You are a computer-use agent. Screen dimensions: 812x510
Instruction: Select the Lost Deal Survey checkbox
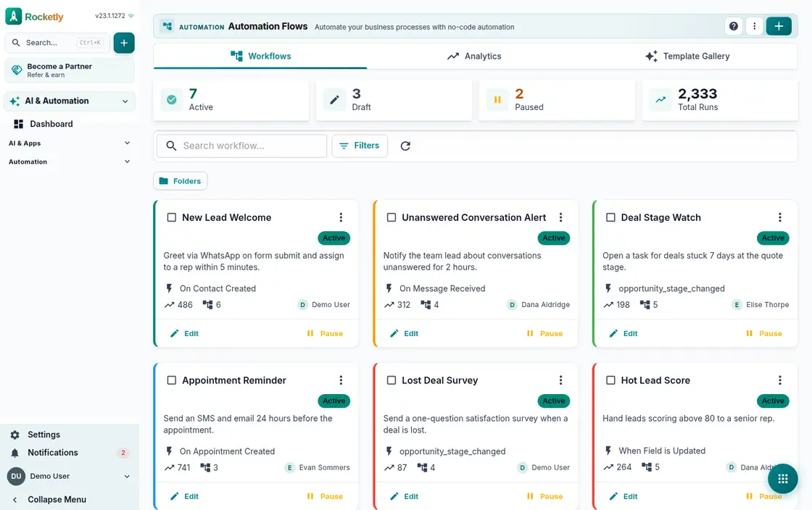391,380
